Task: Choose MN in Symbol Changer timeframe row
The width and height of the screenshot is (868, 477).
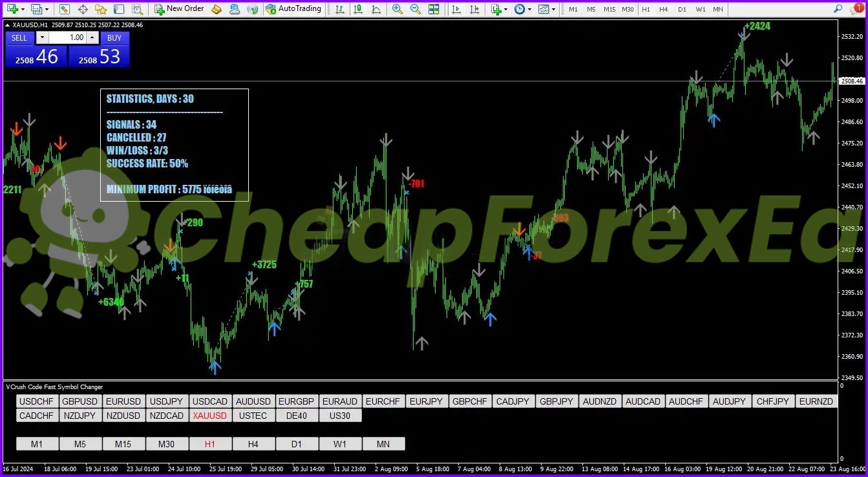Action: tap(383, 444)
